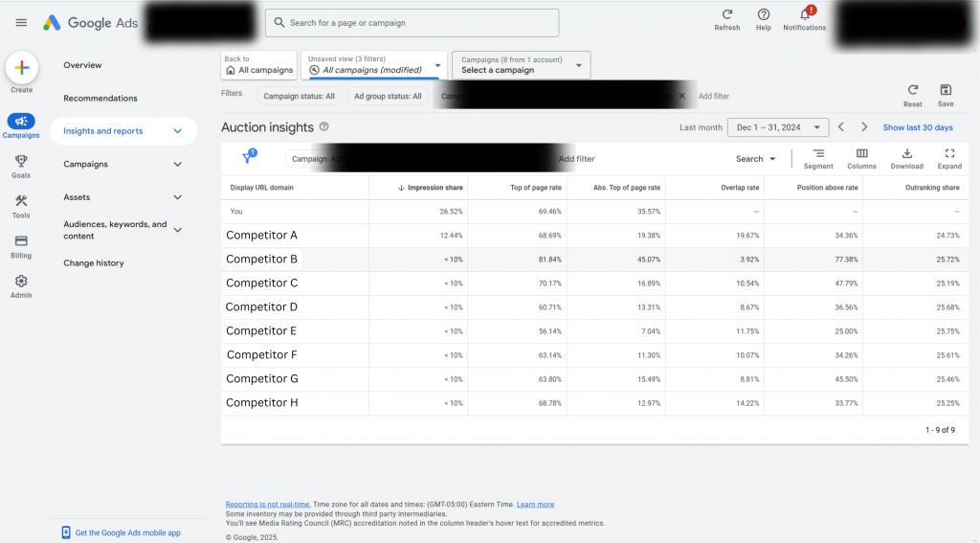Click the Segment icon
Image resolution: width=980 pixels, height=543 pixels.
(818, 154)
